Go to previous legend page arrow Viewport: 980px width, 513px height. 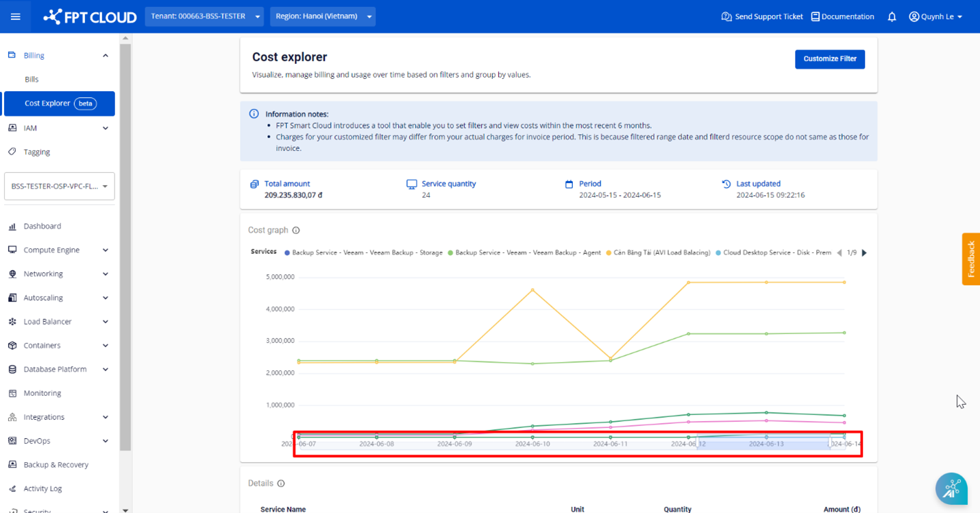coord(840,253)
